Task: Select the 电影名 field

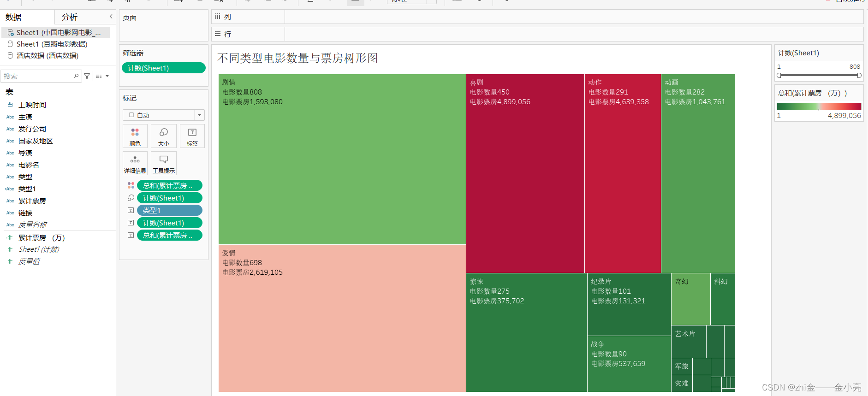Action: click(29, 165)
